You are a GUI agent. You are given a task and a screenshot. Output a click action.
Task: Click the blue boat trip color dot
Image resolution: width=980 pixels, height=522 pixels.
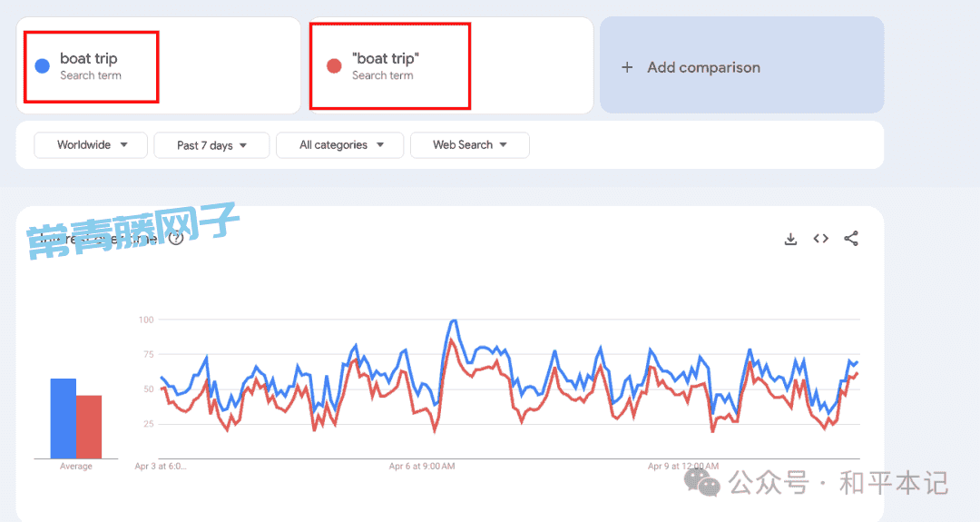pyautogui.click(x=42, y=66)
